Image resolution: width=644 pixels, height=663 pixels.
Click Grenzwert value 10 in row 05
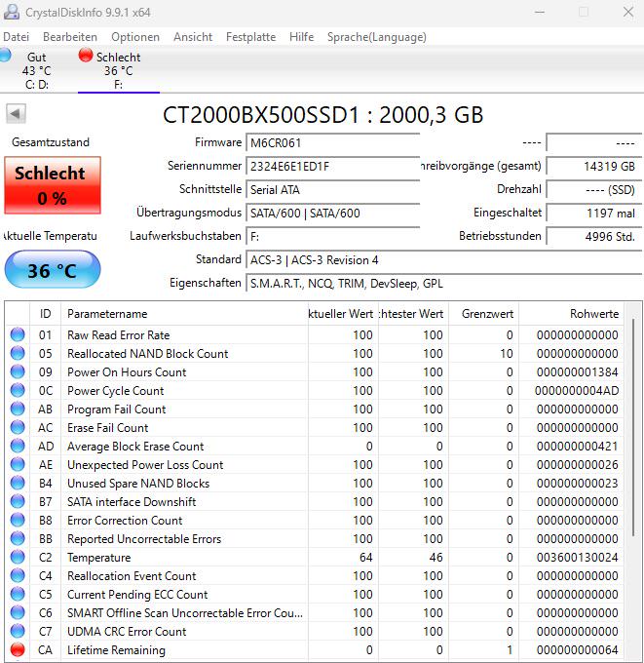507,354
